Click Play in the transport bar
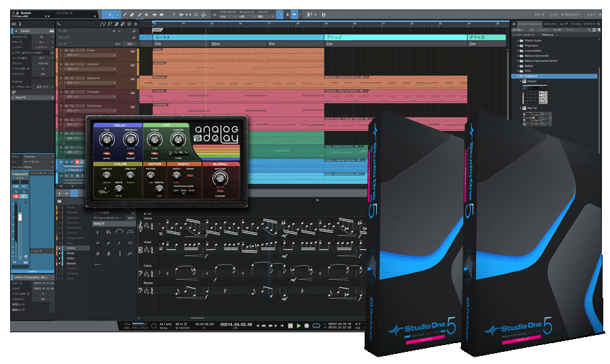 click(299, 326)
